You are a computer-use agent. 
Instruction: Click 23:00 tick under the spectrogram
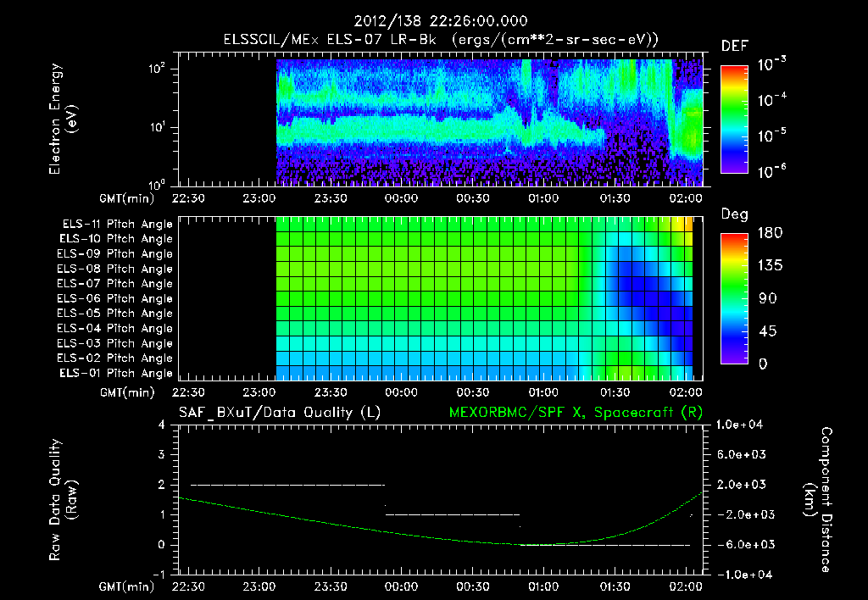click(x=259, y=198)
